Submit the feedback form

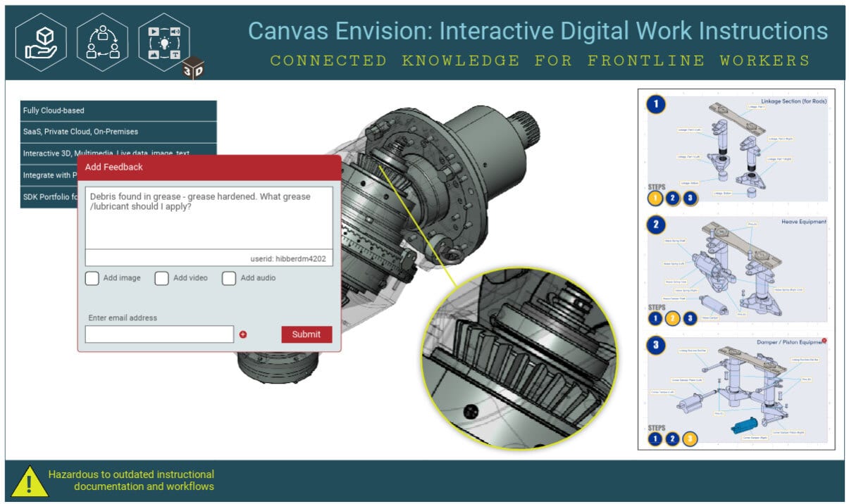(x=306, y=334)
